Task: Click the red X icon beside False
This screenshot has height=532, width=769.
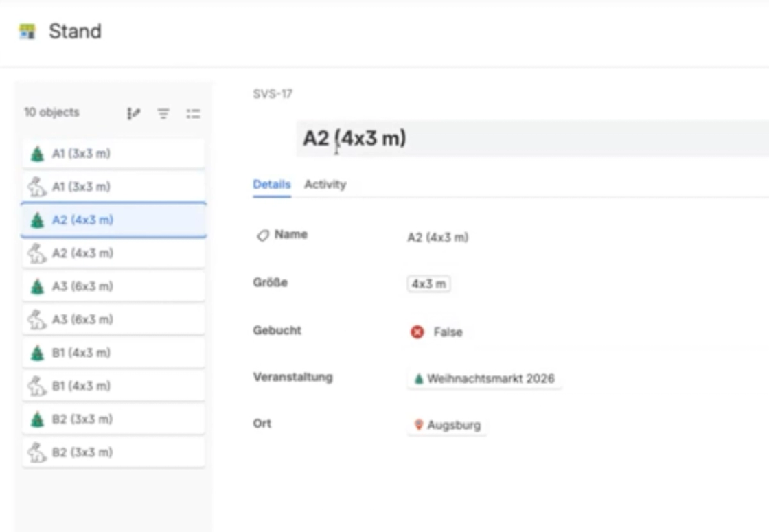Action: tap(417, 332)
